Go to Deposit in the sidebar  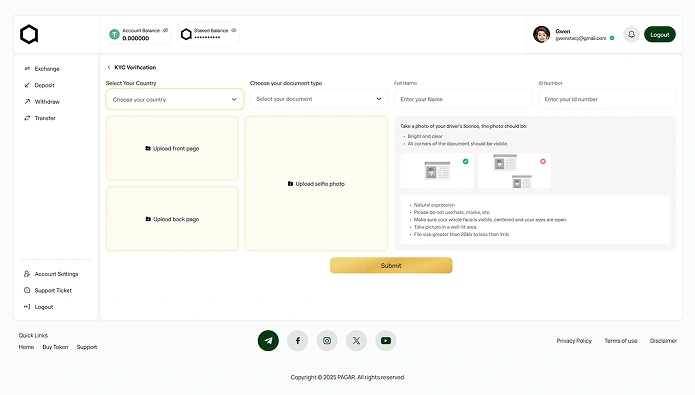pyautogui.click(x=44, y=85)
